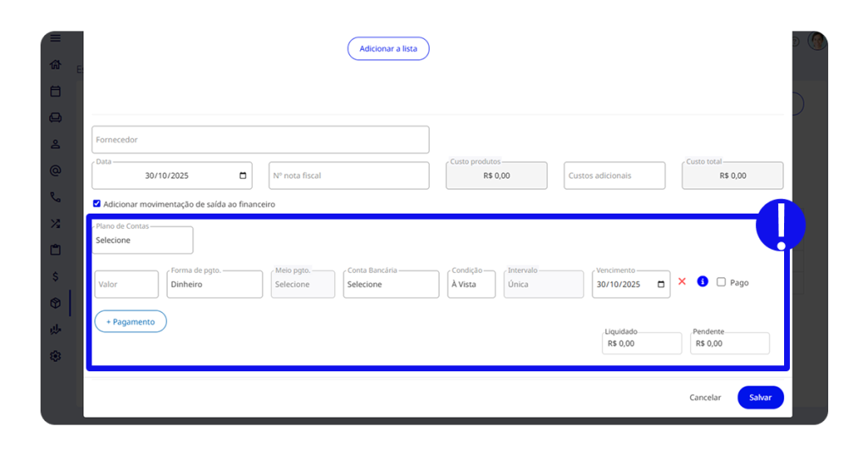Open the Conta Bancária dropdown
Viewport: 868px width, 456px height.
pyautogui.click(x=391, y=285)
